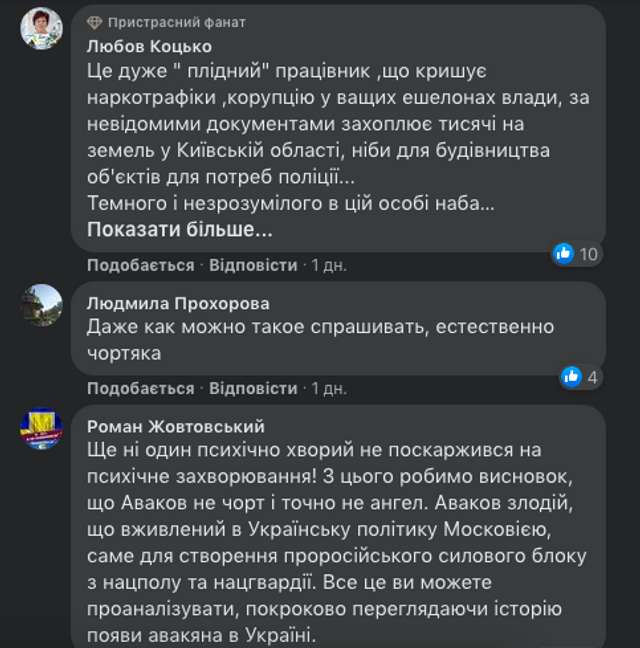Click the thumbs-up reaction icon on Людмила Прохорова's comment
The width and height of the screenshot is (640, 648).
click(x=572, y=376)
